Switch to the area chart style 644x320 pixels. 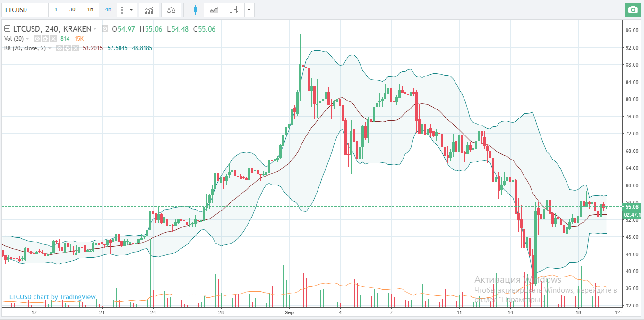[x=214, y=10]
